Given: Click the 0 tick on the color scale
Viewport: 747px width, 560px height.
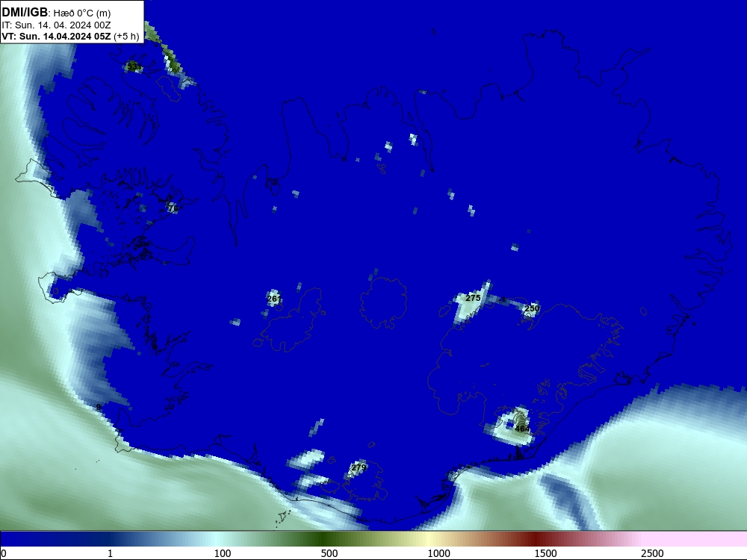Looking at the screenshot, I should [x=4, y=553].
